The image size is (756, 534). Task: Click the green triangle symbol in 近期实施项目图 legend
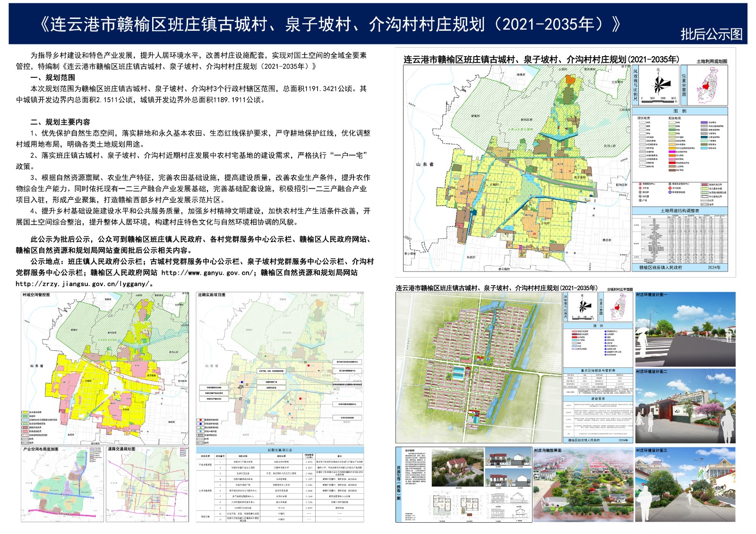point(200,427)
